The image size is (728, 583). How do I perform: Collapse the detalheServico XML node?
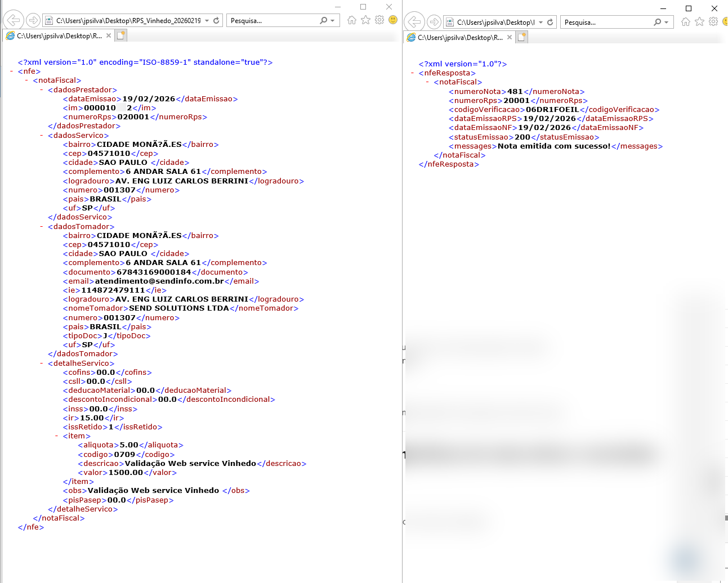coord(42,364)
